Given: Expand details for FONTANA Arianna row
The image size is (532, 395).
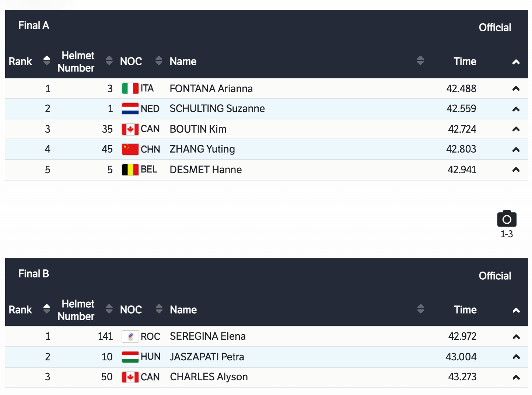Looking at the screenshot, I should [516, 88].
